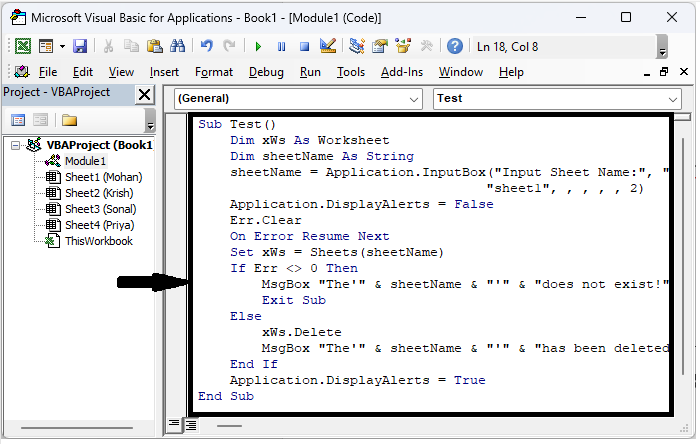Click the VBA application title bar icon
The image size is (700, 444).
click(x=18, y=17)
